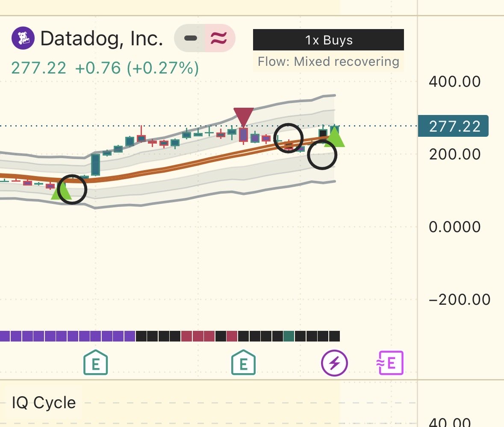
Task: Click the Flow: Mixed recovering label
Action: coord(328,62)
